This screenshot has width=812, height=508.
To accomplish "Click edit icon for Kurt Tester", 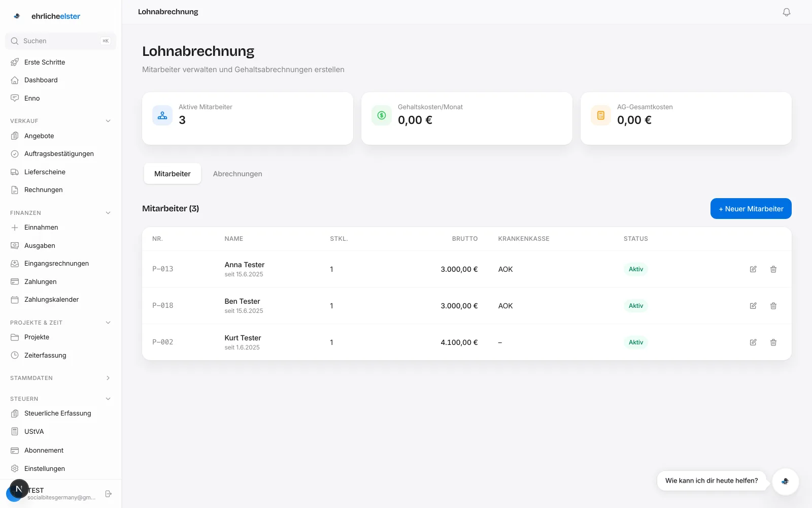I will pyautogui.click(x=753, y=342).
